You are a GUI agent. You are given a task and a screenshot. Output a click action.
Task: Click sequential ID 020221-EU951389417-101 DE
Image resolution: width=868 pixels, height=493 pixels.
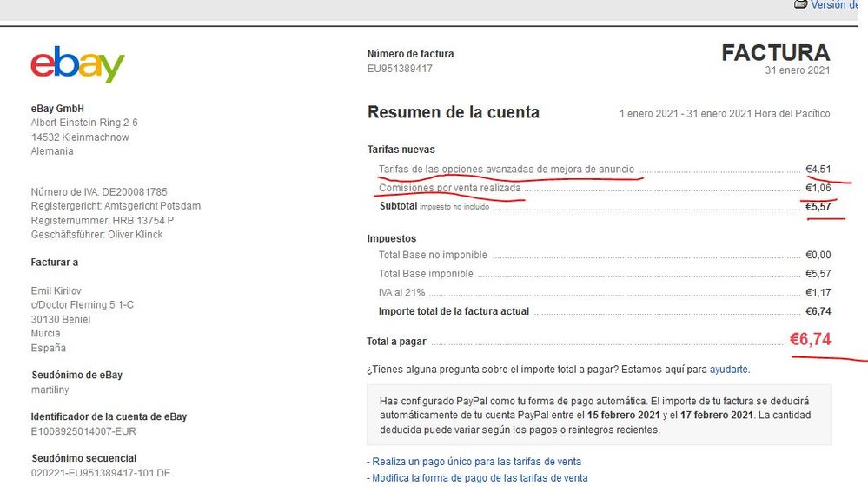click(x=101, y=474)
